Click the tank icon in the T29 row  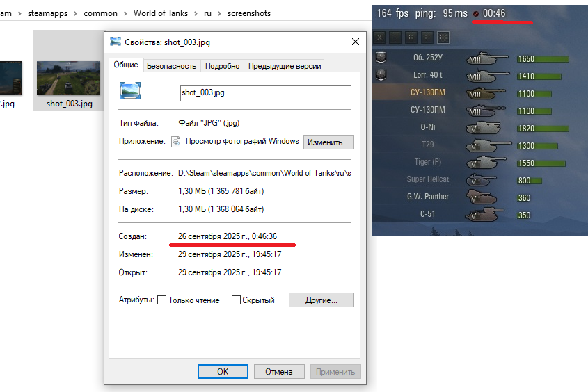point(488,145)
